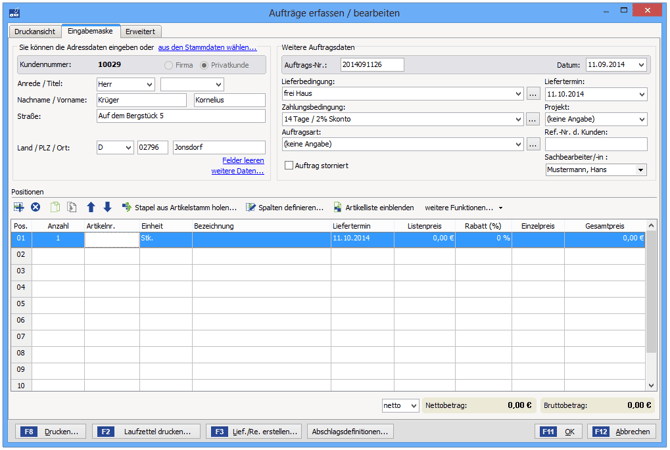Move position up with blue arrow
This screenshot has height=450, width=670.
91,207
